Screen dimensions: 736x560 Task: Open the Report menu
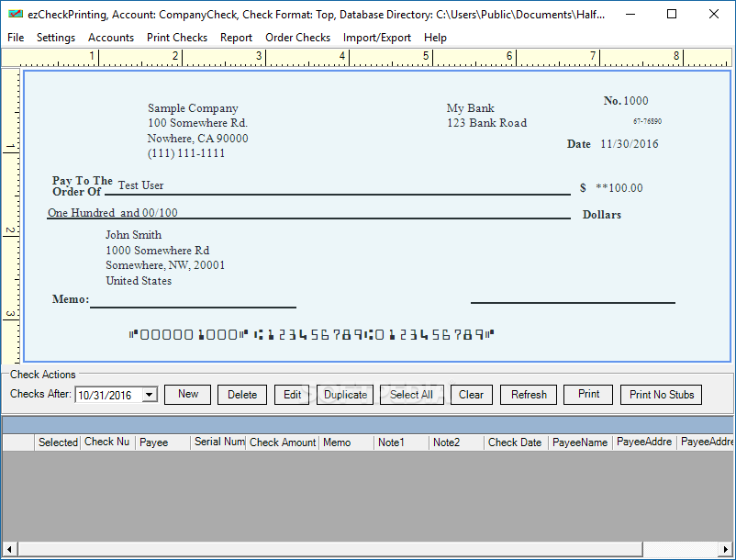pyautogui.click(x=236, y=38)
